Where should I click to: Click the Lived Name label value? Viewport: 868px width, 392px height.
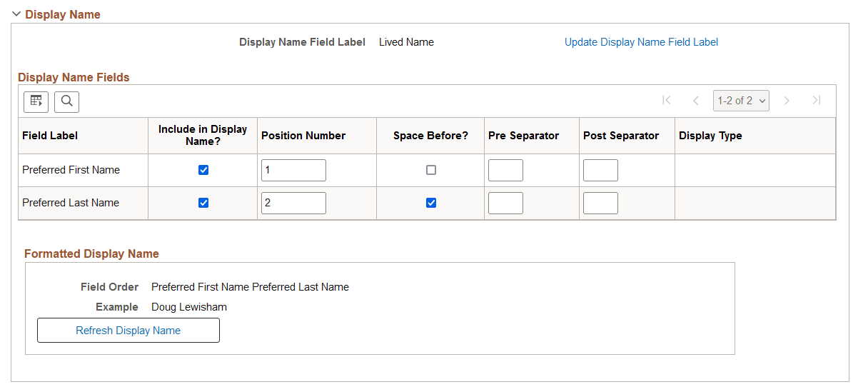click(406, 42)
